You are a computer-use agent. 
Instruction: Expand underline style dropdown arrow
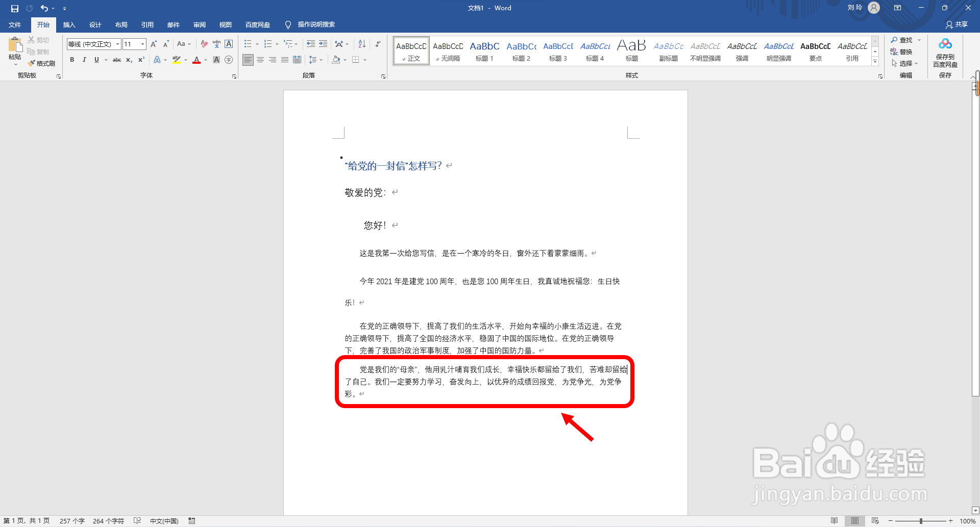click(106, 60)
